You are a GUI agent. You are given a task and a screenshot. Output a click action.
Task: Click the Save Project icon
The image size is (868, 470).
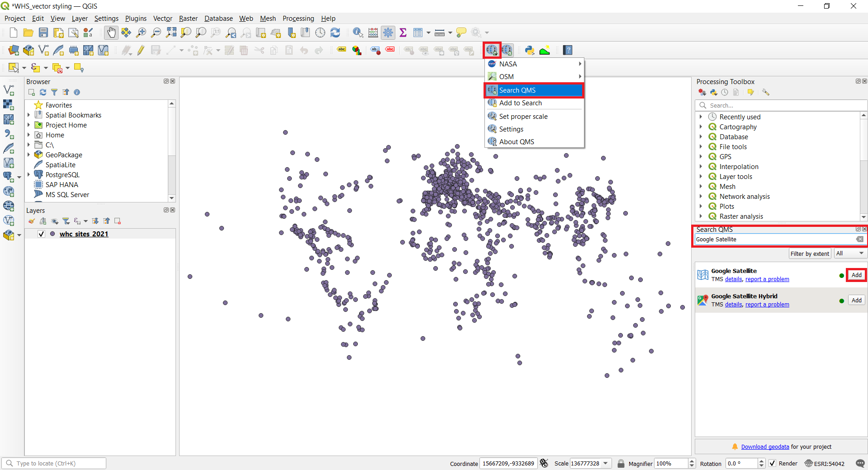pos(43,33)
